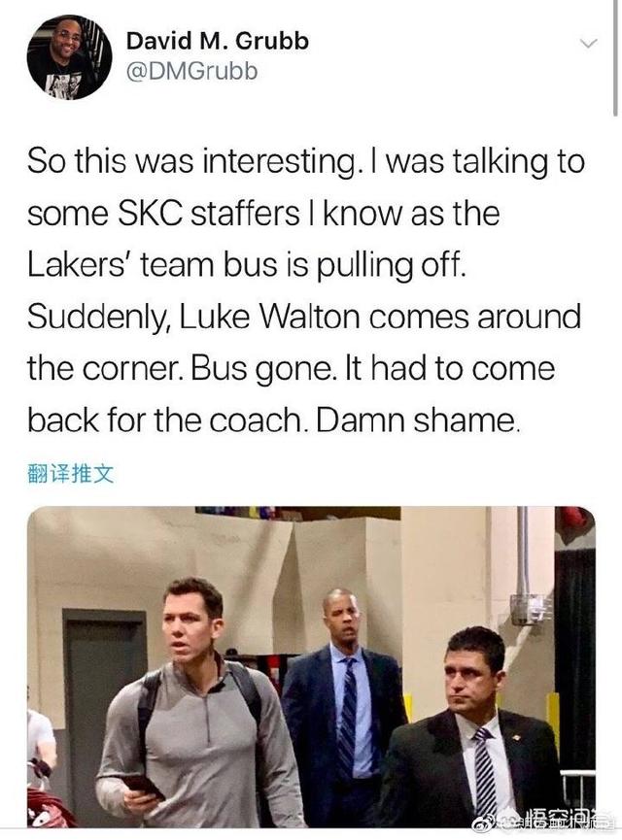
Task: Open David M. Grubb's profile avatar
Action: click(69, 57)
